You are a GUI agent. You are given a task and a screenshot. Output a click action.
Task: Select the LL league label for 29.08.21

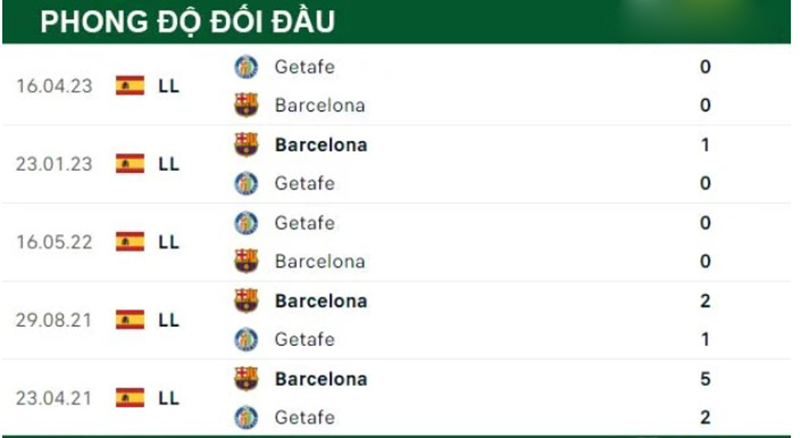coord(169,320)
